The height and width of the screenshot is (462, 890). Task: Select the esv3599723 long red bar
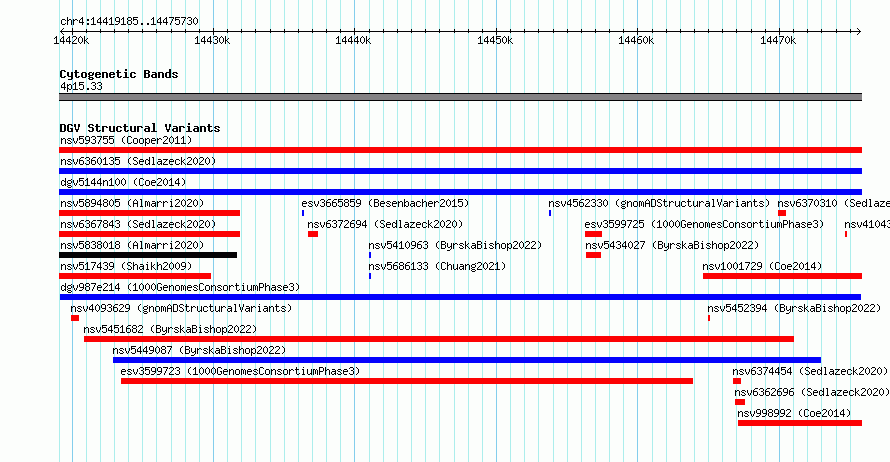(407, 381)
